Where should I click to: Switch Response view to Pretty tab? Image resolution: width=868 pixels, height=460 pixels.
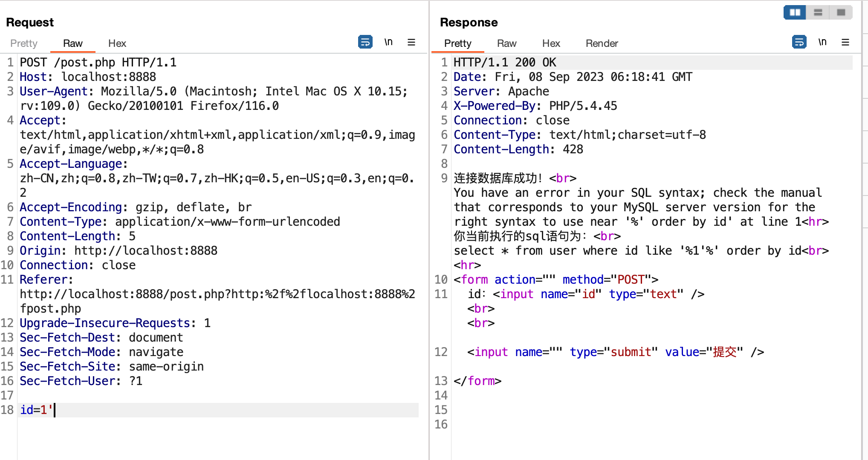[458, 43]
